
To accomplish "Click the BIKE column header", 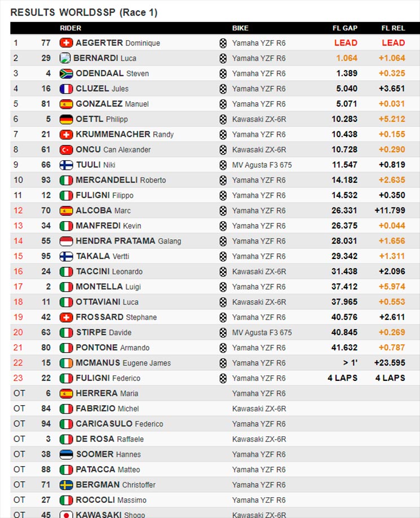I will [x=240, y=28].
